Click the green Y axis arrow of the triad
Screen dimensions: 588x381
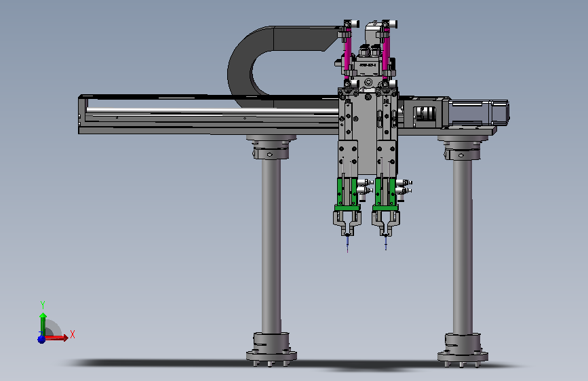point(43,324)
